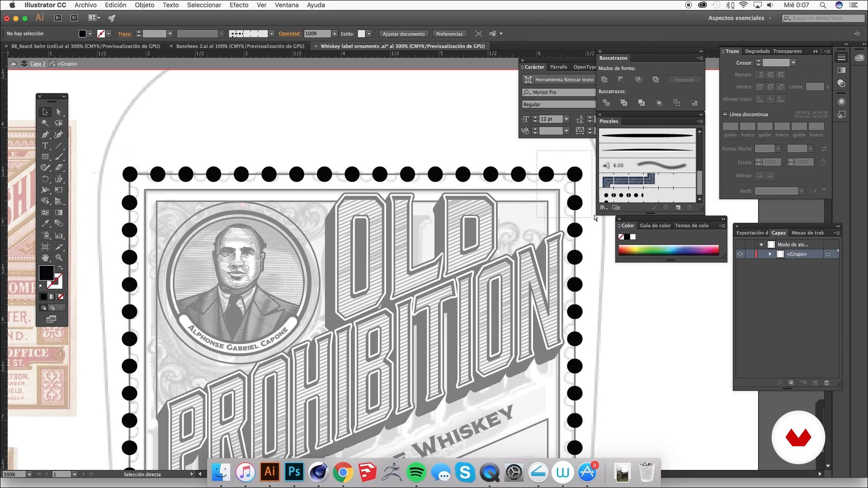Screen dimensions: 868x488
Task: Set paint mode to Gradient
Action: coord(52,297)
